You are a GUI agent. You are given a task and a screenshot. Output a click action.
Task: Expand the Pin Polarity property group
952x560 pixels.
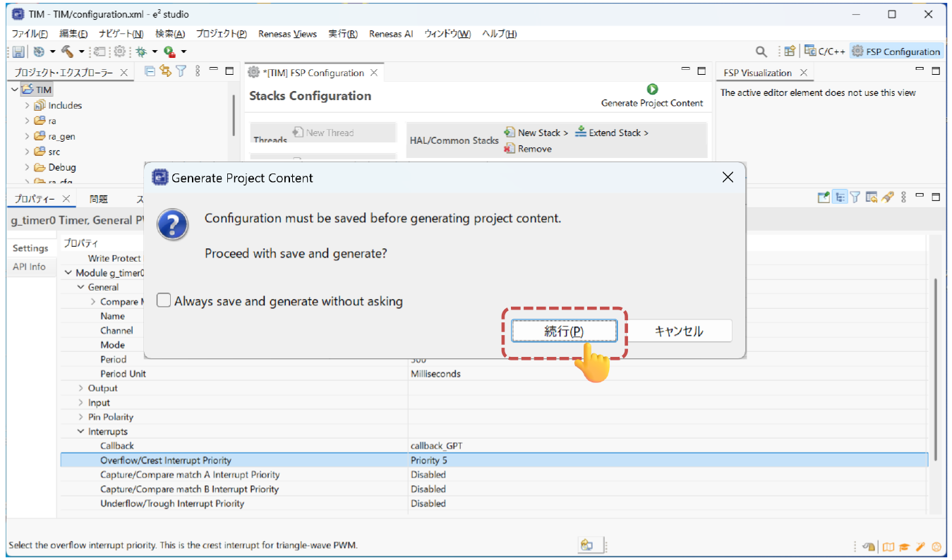tap(81, 418)
